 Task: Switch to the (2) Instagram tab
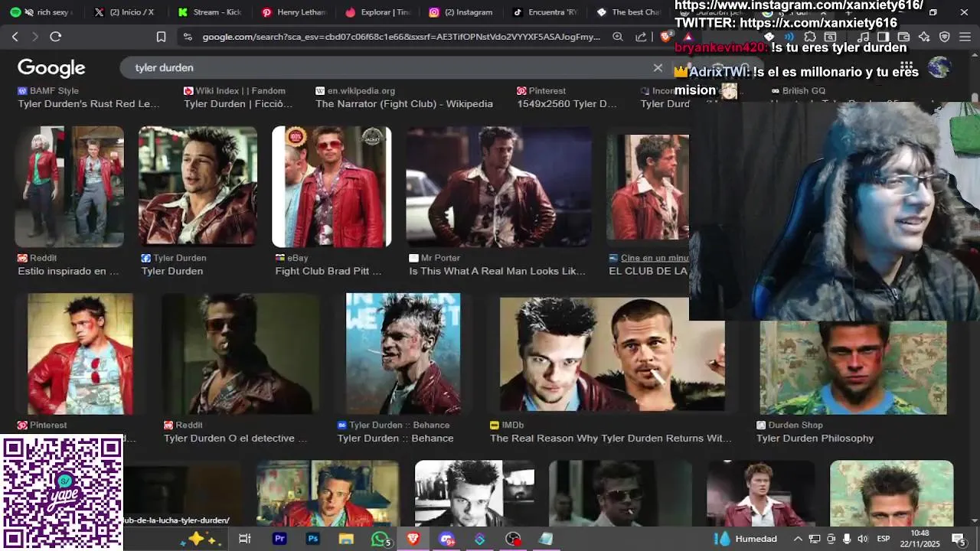460,12
